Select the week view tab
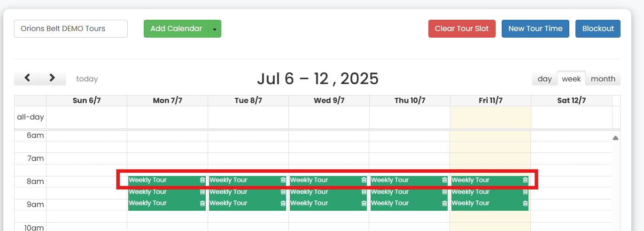Screen dimensions: 644x231 571,79
